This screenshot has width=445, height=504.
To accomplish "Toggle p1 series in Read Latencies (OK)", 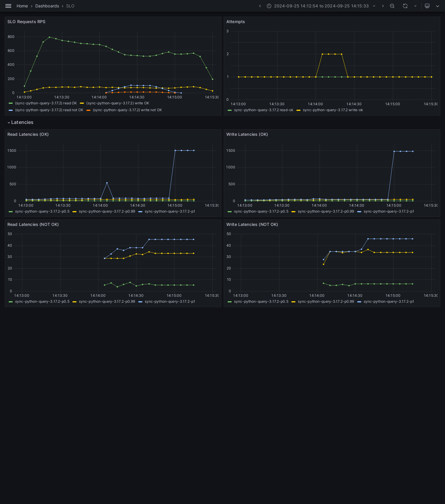I will click(170, 211).
